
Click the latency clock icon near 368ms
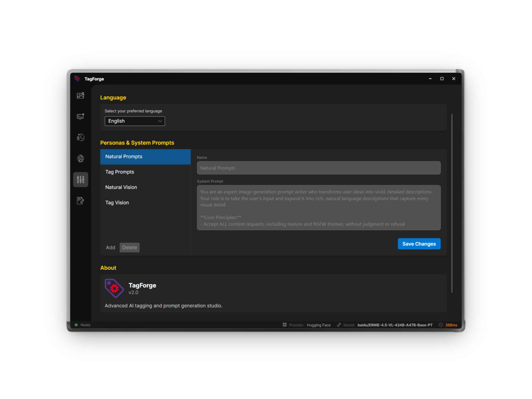click(x=441, y=325)
